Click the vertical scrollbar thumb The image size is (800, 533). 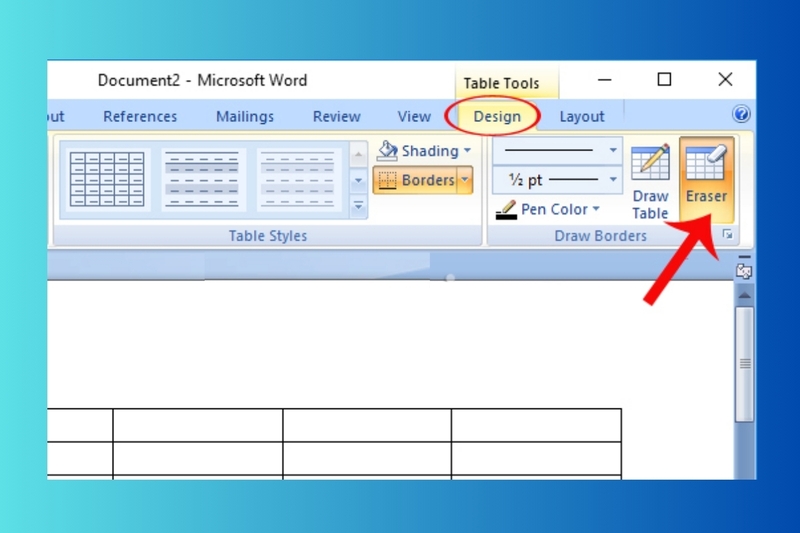pyautogui.click(x=745, y=364)
